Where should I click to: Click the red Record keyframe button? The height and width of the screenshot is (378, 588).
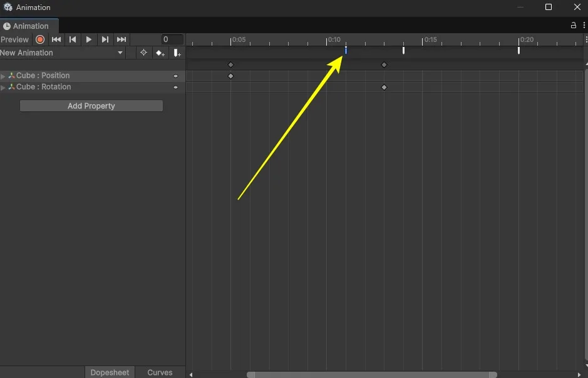click(x=40, y=39)
